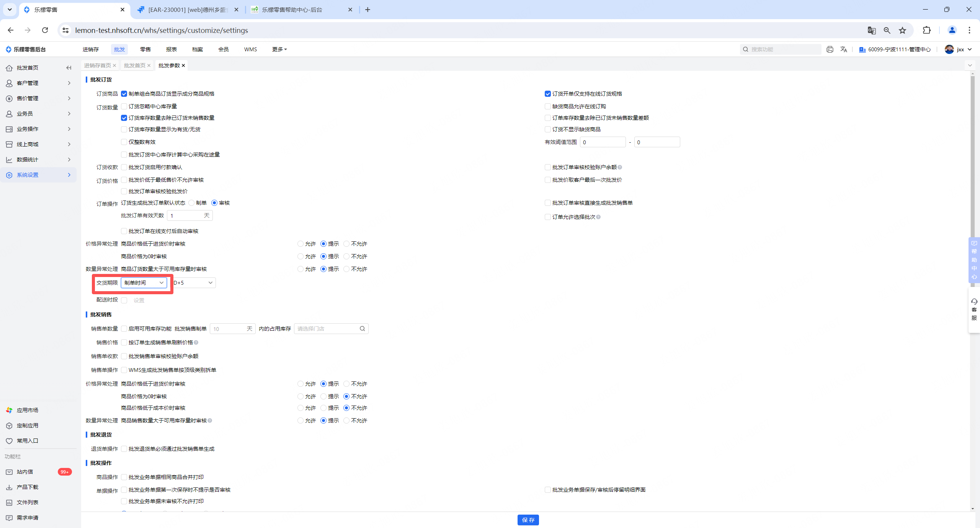Click store search icon in 请选择门店 field

pyautogui.click(x=362, y=329)
